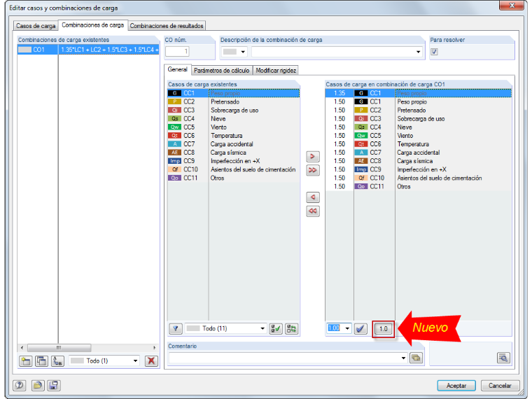Viewport: 532px width, 399px height.
Task: Click the save diskette icon at bottom
Action: tap(54, 386)
